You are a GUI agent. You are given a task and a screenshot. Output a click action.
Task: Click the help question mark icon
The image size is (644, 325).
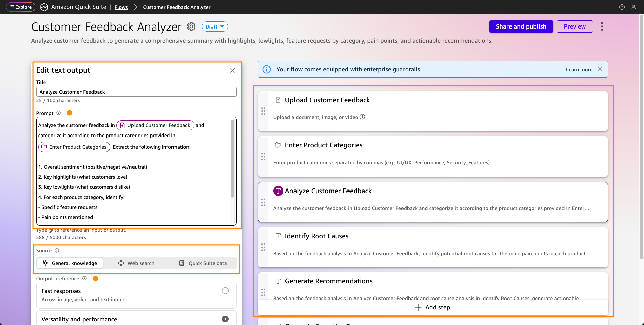coord(622,7)
